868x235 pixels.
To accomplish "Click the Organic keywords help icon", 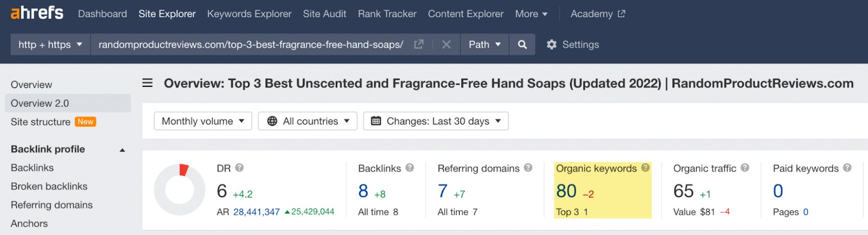I will click(645, 168).
